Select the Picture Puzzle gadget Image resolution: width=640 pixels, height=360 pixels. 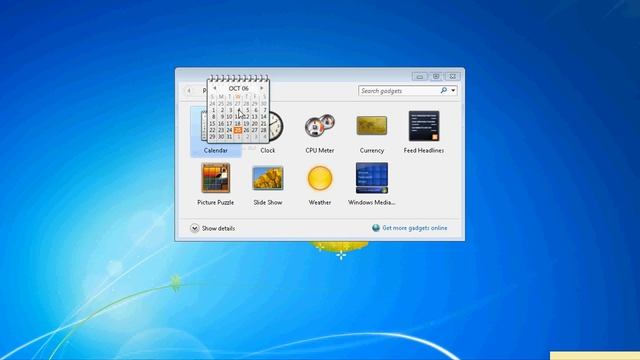coord(216,178)
